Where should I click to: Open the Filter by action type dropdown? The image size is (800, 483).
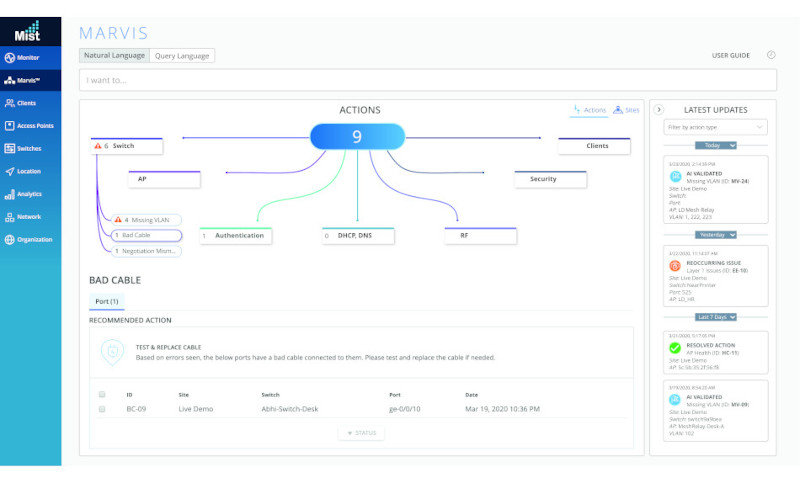(715, 127)
